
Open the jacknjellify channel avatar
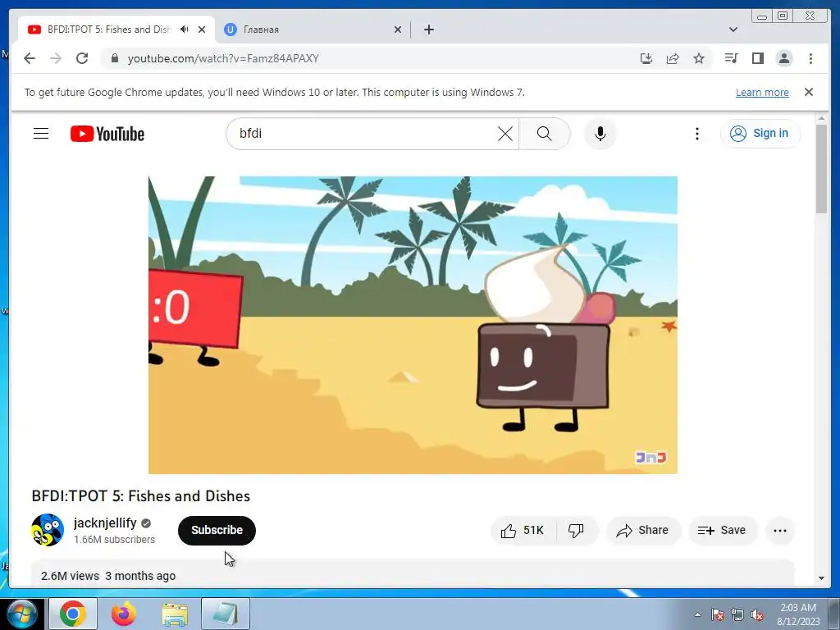coord(48,530)
